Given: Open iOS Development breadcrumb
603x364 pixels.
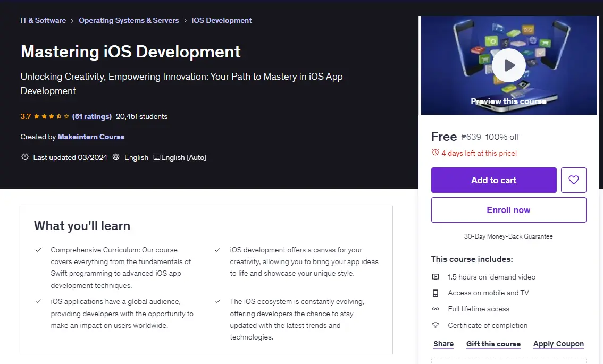Looking at the screenshot, I should (x=222, y=20).
